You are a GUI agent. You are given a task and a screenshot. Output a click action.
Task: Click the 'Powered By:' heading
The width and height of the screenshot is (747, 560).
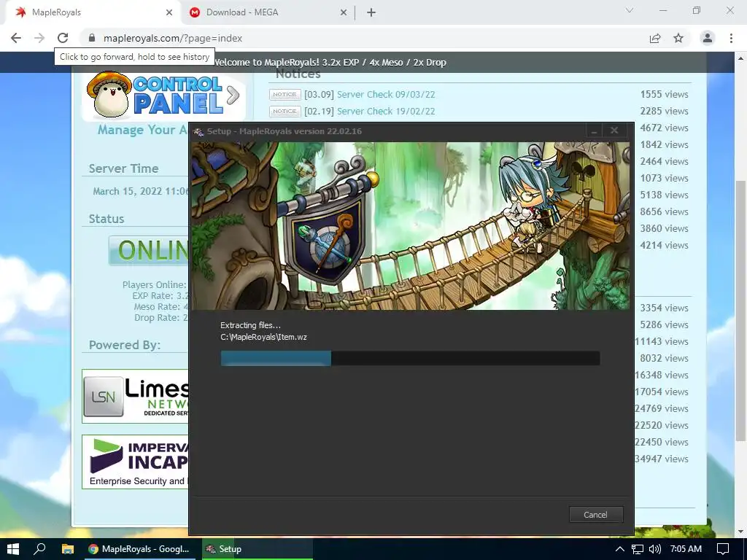point(124,345)
